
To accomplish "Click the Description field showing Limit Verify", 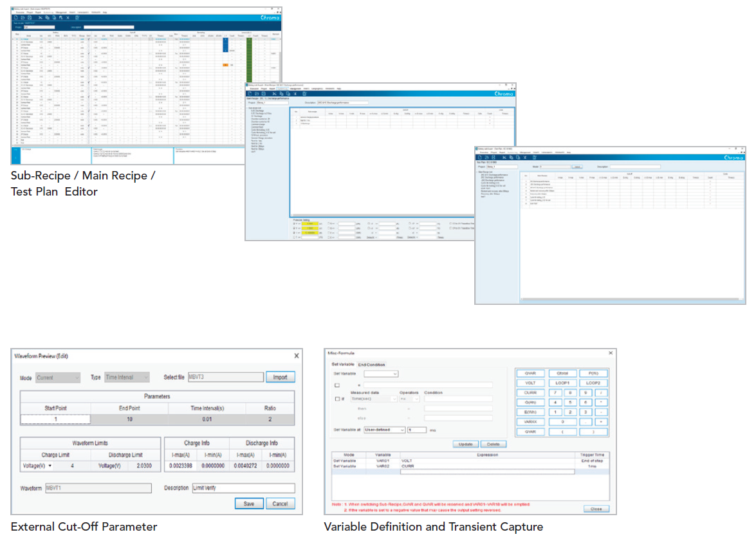I will point(243,488).
